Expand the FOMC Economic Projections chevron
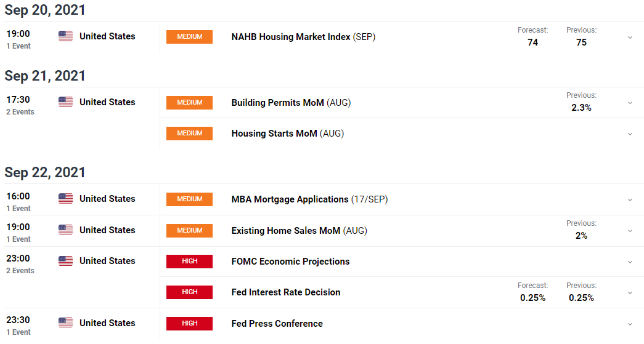This screenshot has height=344, width=644. (x=630, y=262)
